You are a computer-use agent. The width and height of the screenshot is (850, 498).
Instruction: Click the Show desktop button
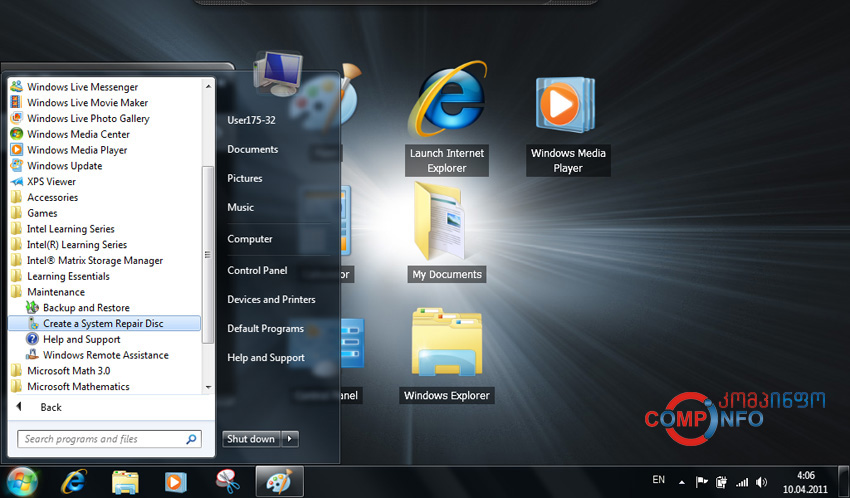click(x=843, y=482)
